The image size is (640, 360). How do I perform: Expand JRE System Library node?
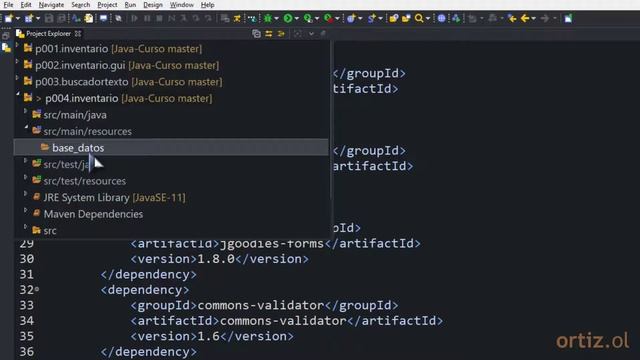26,194
